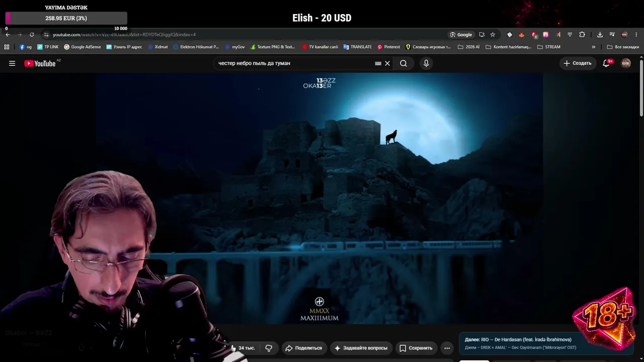Go to the YouTube home logo
644x362 pixels.
40,63
